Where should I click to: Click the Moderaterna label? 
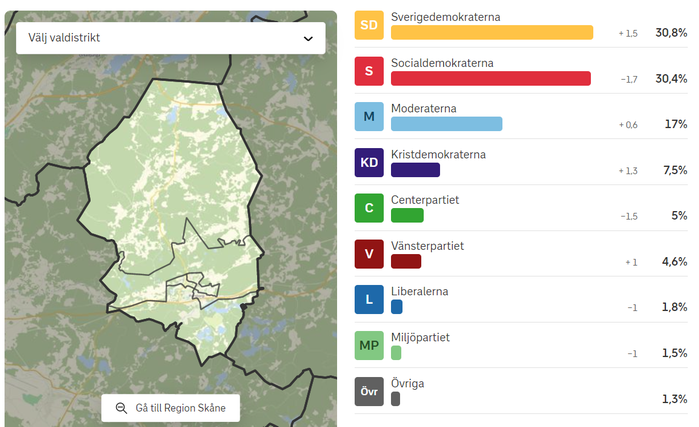[424, 108]
